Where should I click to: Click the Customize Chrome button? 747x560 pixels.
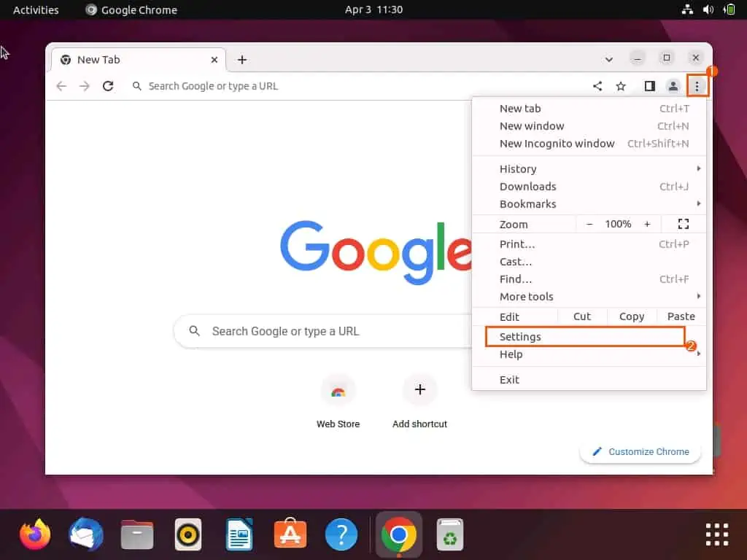tap(640, 451)
